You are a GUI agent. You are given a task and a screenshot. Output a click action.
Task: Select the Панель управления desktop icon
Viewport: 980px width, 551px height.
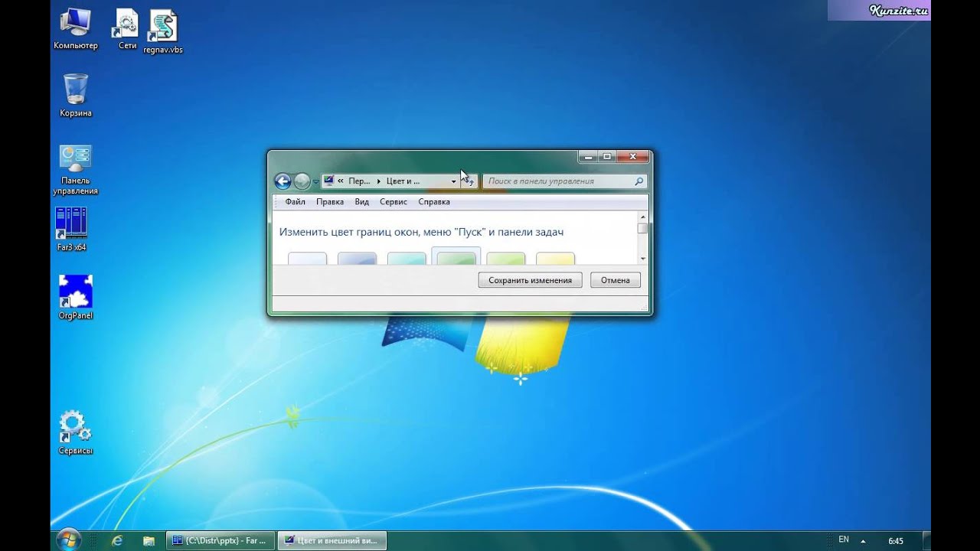76,169
